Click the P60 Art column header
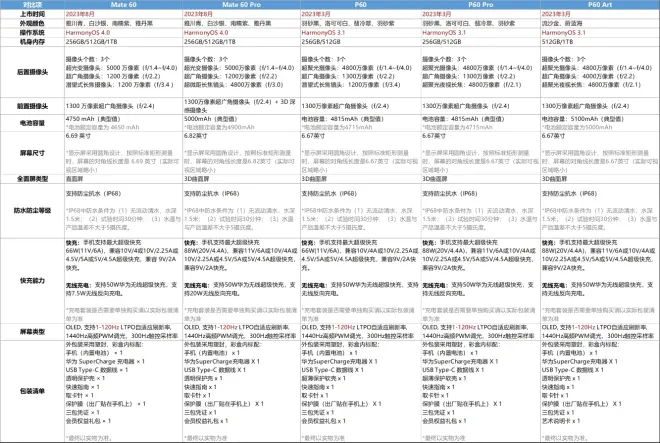Screen dimensions: 660x443 click(x=600, y=5)
